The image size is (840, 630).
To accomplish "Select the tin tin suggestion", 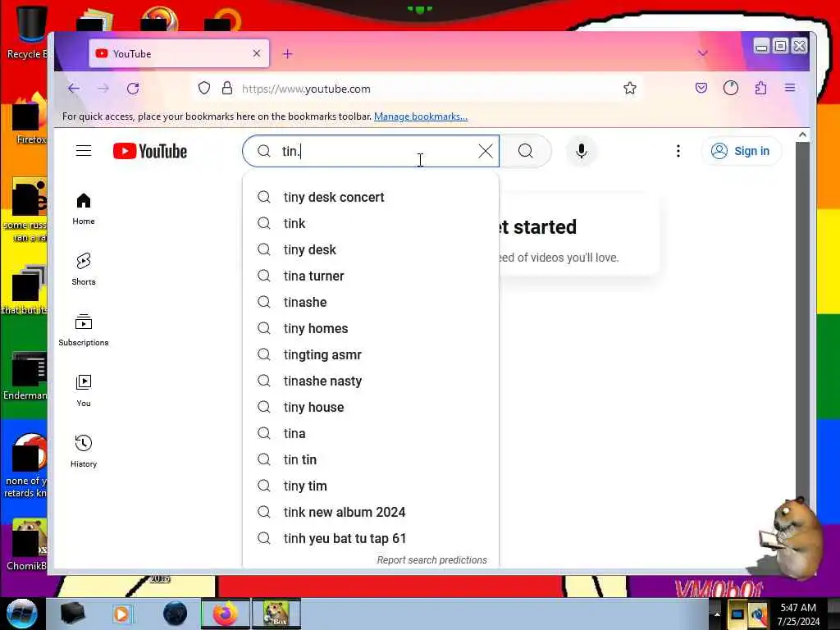I will [371, 459].
